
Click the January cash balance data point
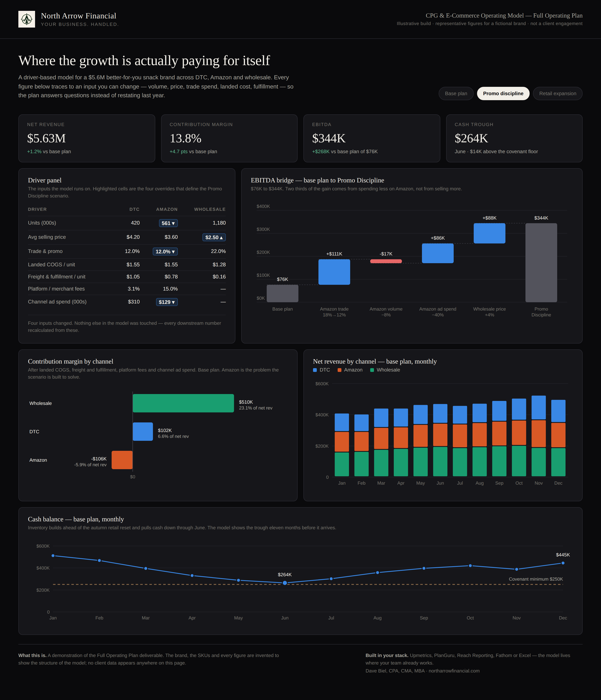coord(53,556)
